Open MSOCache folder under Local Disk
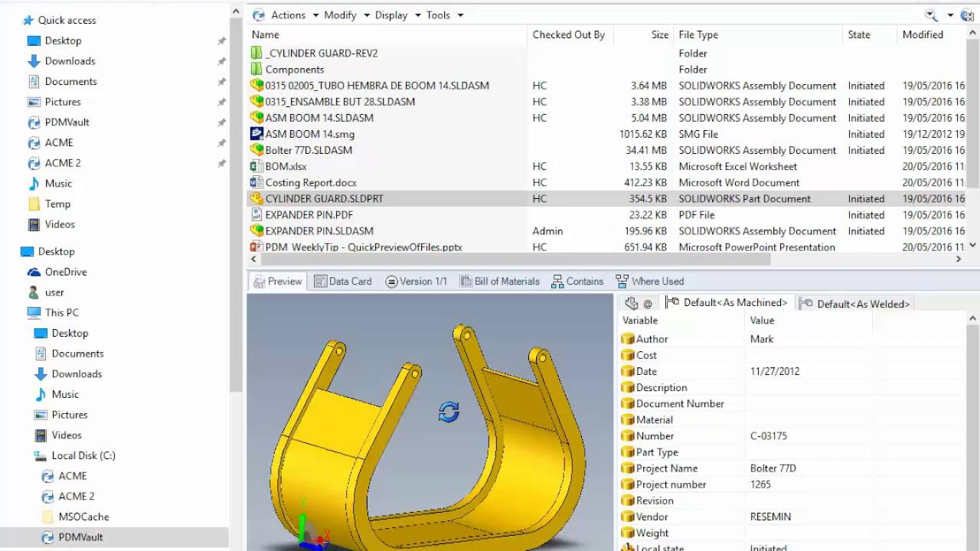Image resolution: width=980 pixels, height=551 pixels. 75,517
